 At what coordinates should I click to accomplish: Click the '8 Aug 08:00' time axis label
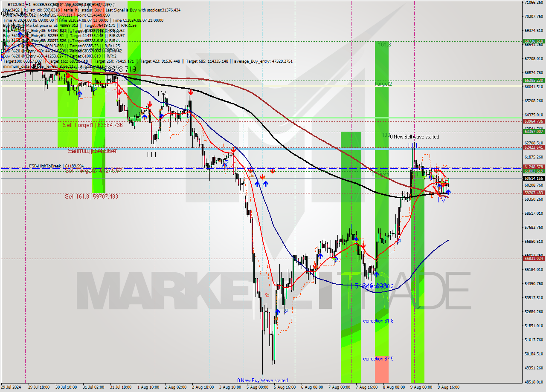coord(394,387)
